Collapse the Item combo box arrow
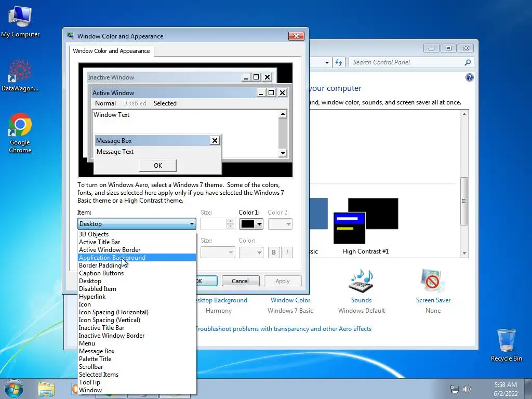The width and height of the screenshot is (532, 399). point(192,224)
